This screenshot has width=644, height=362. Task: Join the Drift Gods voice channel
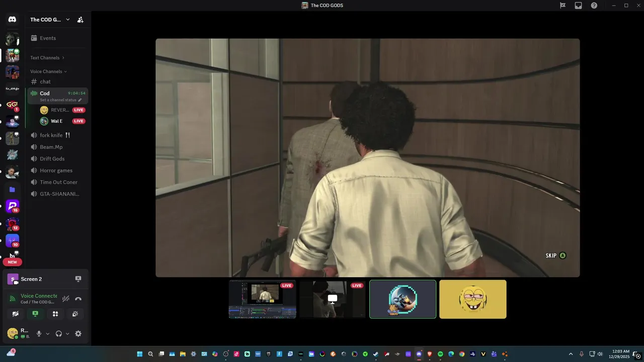[x=57, y=159]
